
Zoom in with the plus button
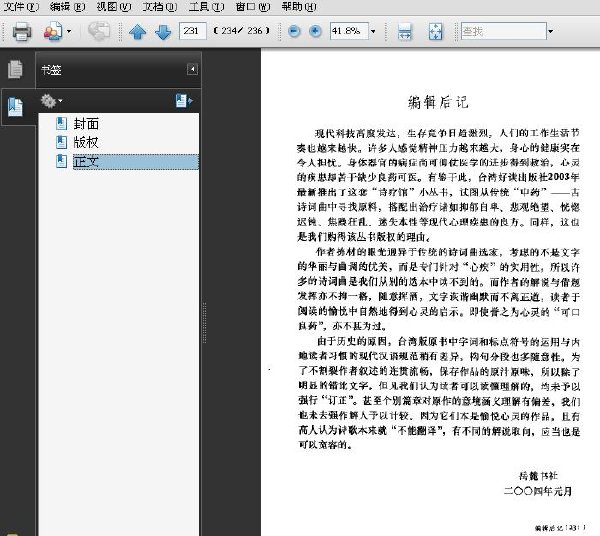(315, 31)
